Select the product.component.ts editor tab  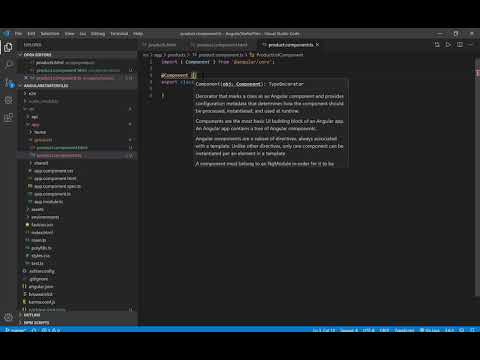tap(290, 45)
